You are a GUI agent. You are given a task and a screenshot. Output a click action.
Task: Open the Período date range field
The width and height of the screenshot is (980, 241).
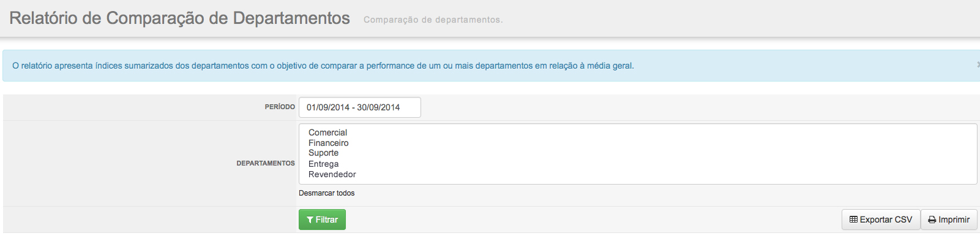359,107
